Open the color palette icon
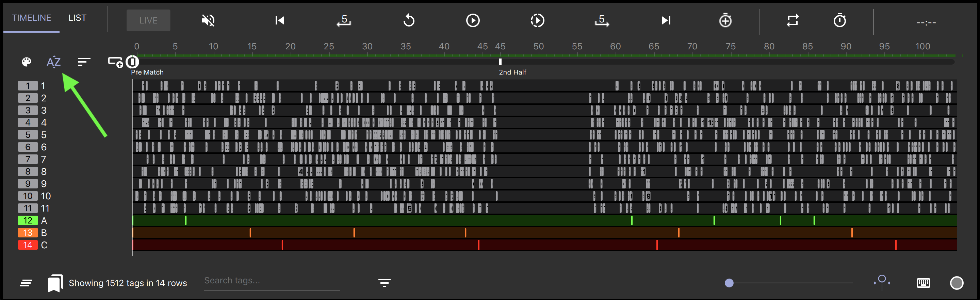Image resolution: width=980 pixels, height=300 pixels. click(26, 62)
